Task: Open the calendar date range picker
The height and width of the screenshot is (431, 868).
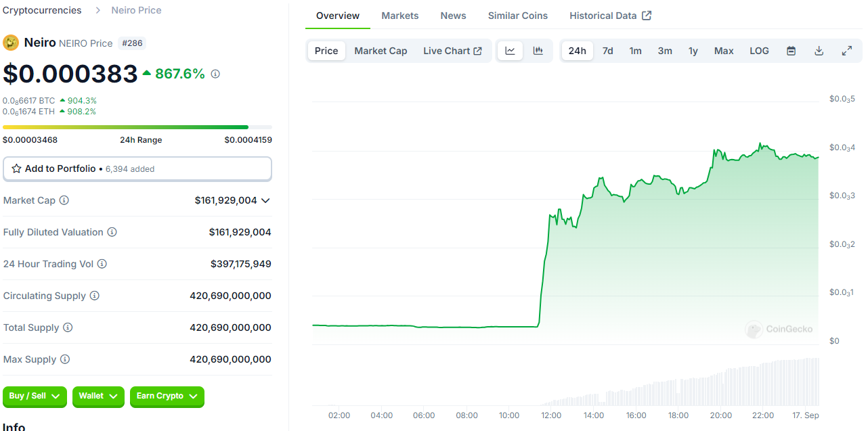Action: coord(791,51)
